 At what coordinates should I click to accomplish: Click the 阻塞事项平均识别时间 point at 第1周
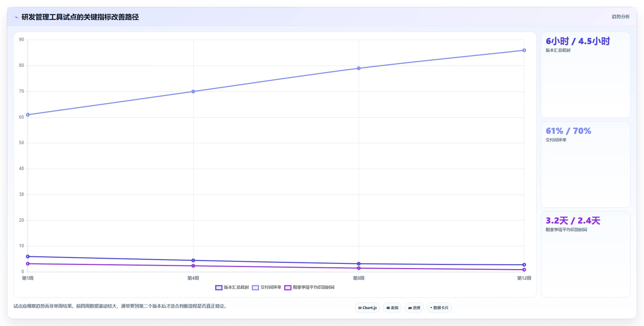point(28,264)
